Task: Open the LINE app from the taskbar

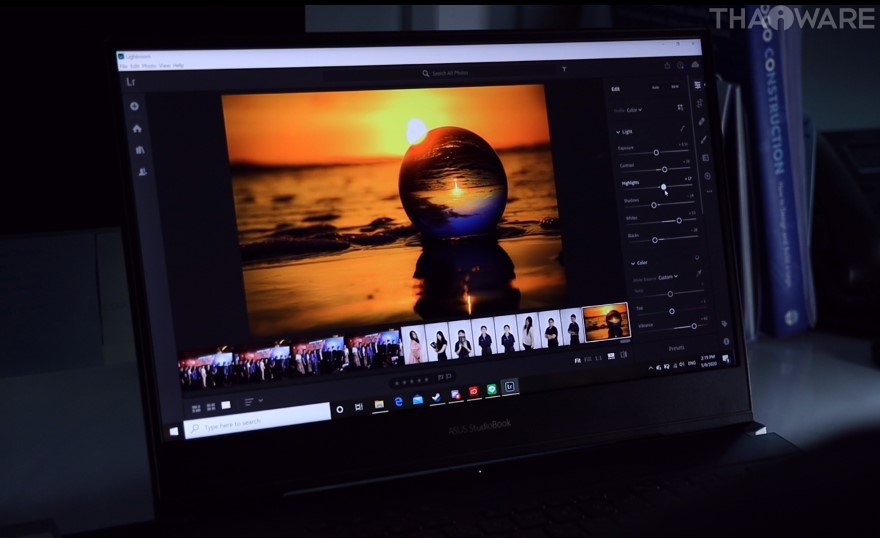Action: tap(492, 389)
